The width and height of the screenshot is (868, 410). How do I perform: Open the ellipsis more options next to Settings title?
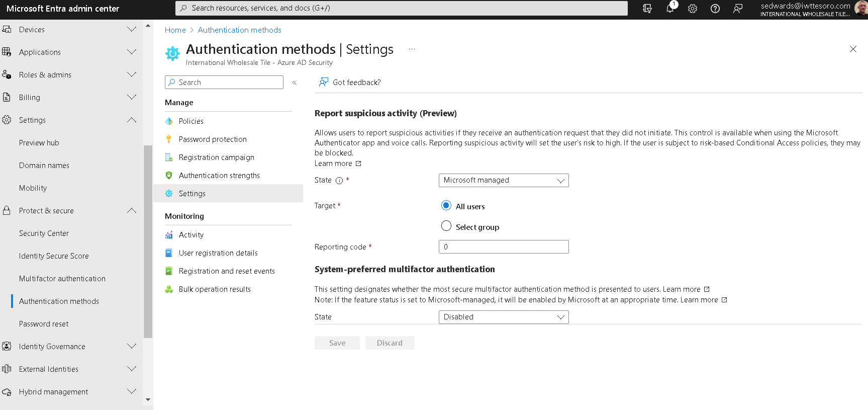coord(412,49)
